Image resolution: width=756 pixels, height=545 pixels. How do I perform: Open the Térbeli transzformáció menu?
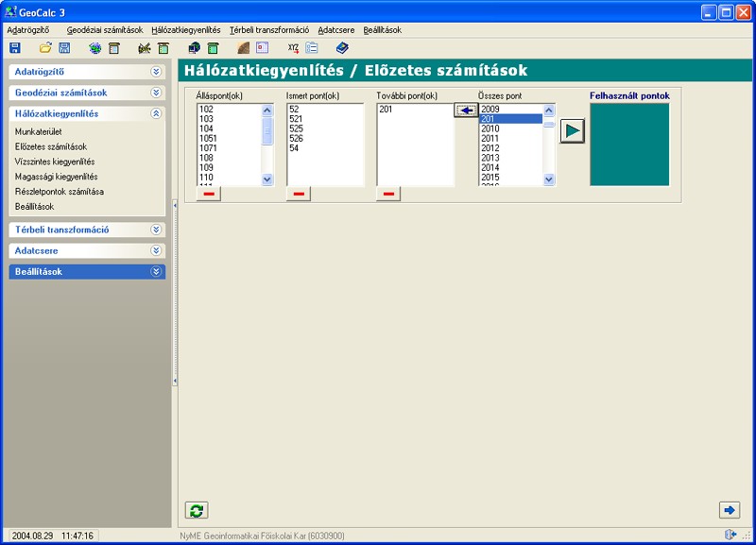point(269,30)
